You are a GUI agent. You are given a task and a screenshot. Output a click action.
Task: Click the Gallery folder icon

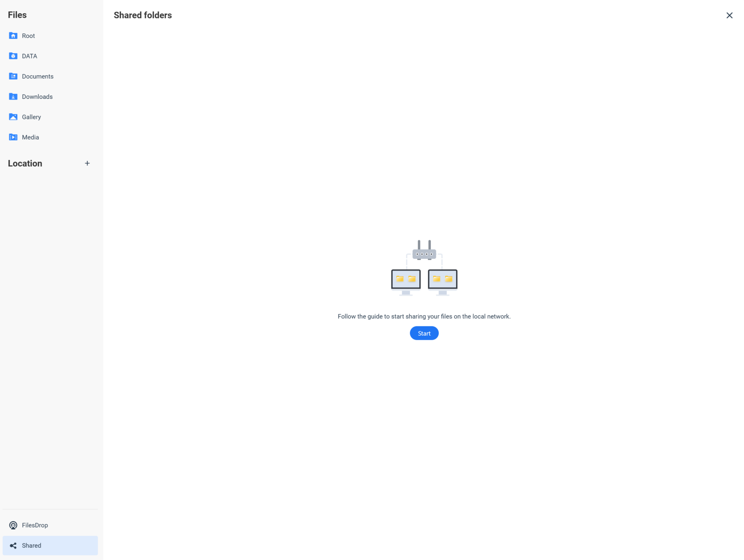13,117
